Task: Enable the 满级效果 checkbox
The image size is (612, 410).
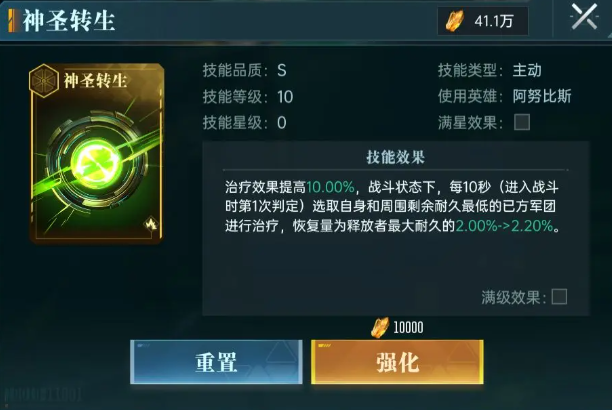Action: [559, 297]
